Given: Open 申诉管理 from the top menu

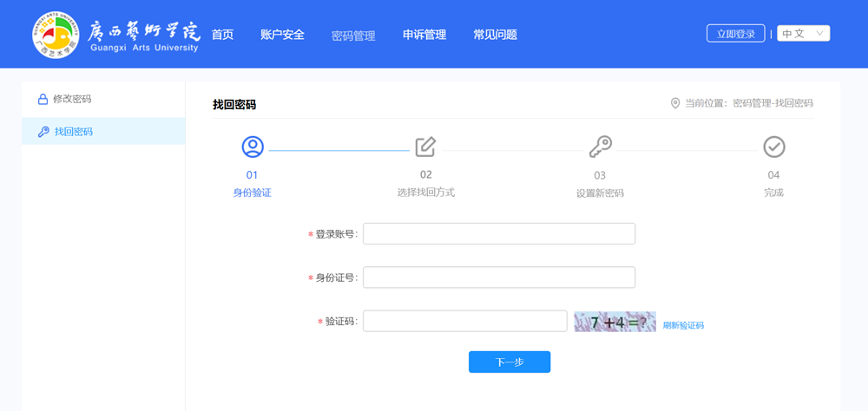Looking at the screenshot, I should click(x=424, y=35).
